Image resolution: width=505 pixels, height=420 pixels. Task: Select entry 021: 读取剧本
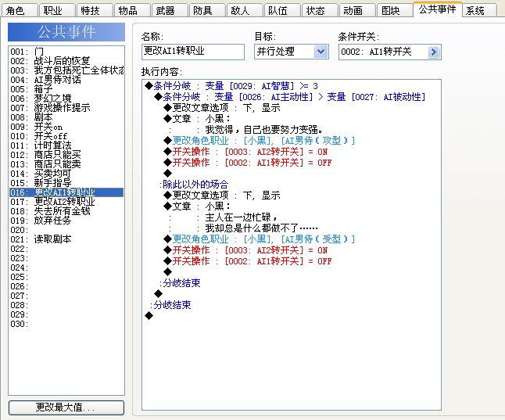click(x=66, y=239)
